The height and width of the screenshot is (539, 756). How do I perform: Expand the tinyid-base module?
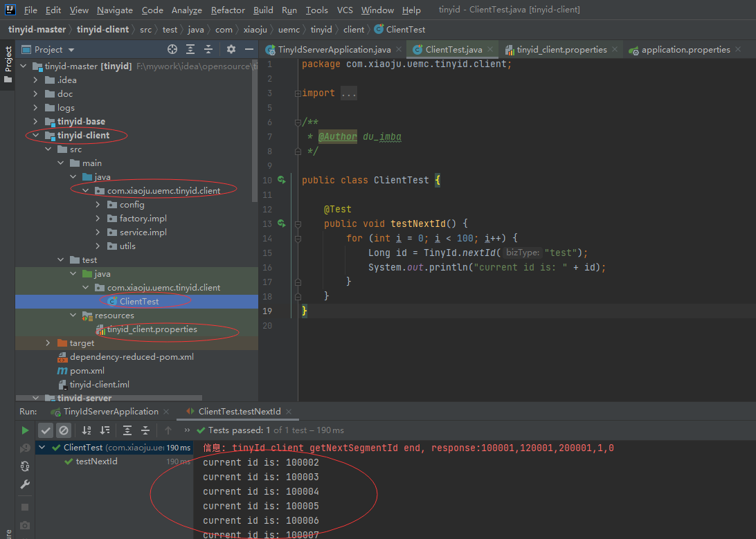pyautogui.click(x=36, y=121)
